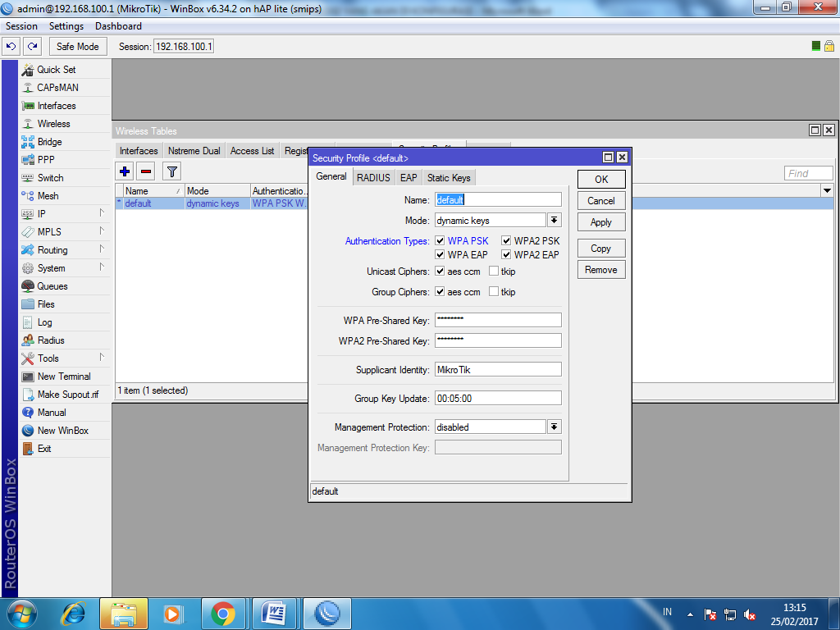
Task: Open Quick Set in sidebar
Action: [x=56, y=70]
